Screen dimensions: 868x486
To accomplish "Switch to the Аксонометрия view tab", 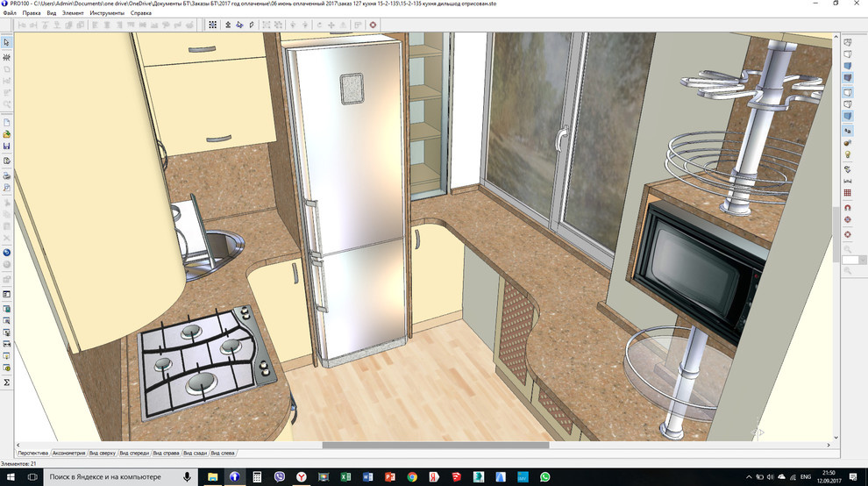I will 68,453.
